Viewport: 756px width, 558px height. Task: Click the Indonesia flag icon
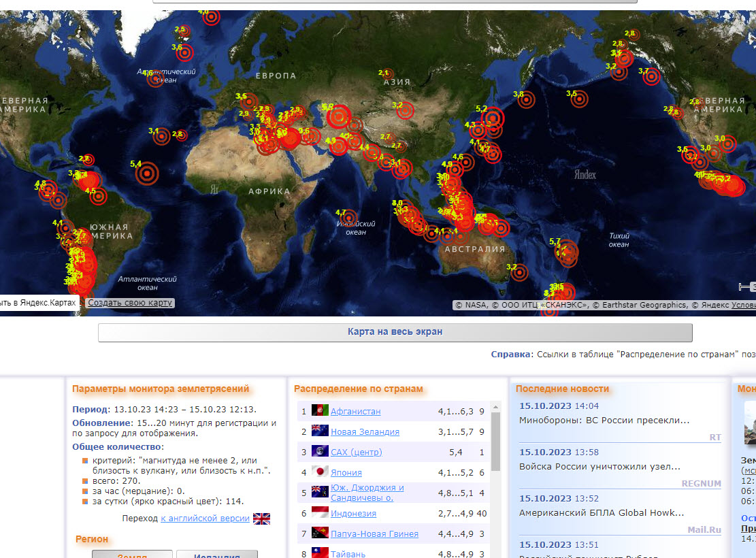(x=320, y=512)
